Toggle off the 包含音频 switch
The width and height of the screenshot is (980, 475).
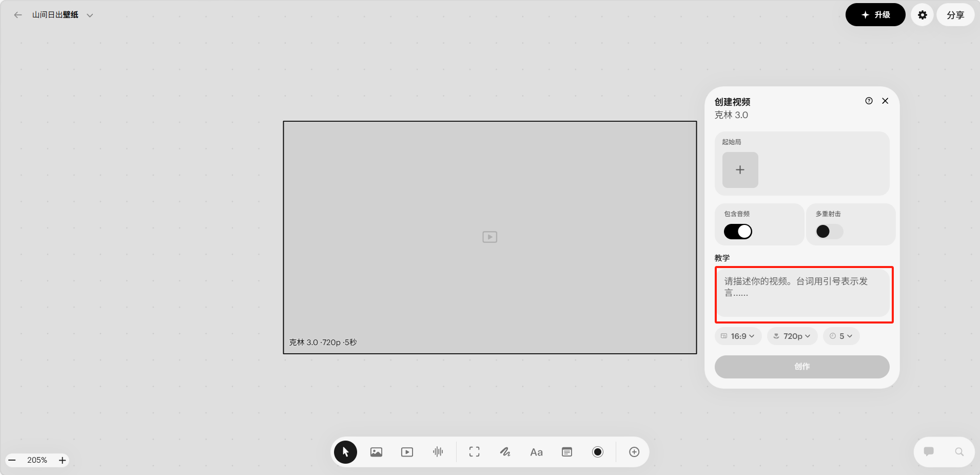(738, 232)
